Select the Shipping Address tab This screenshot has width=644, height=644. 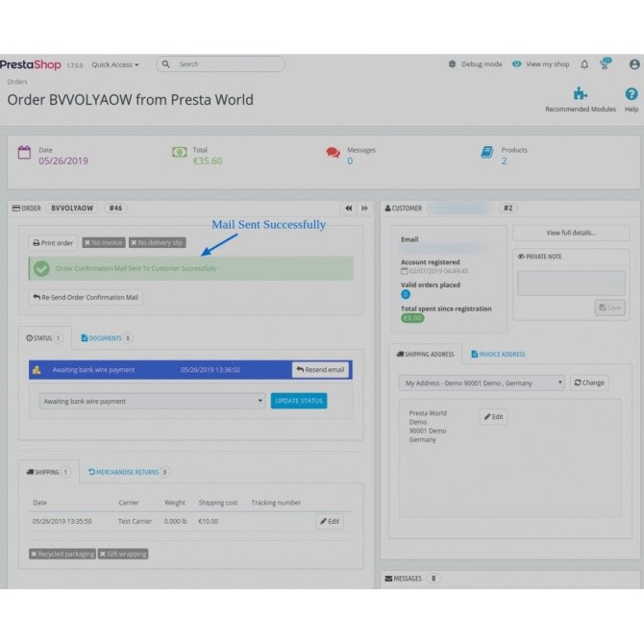click(x=425, y=354)
